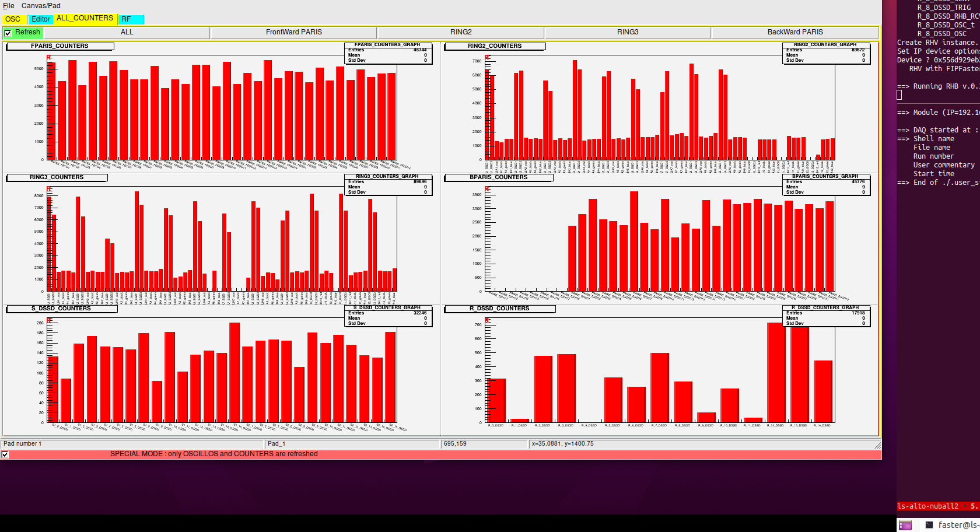Open the File menu
Image resolution: width=980 pixels, height=532 pixels.
[x=8, y=6]
